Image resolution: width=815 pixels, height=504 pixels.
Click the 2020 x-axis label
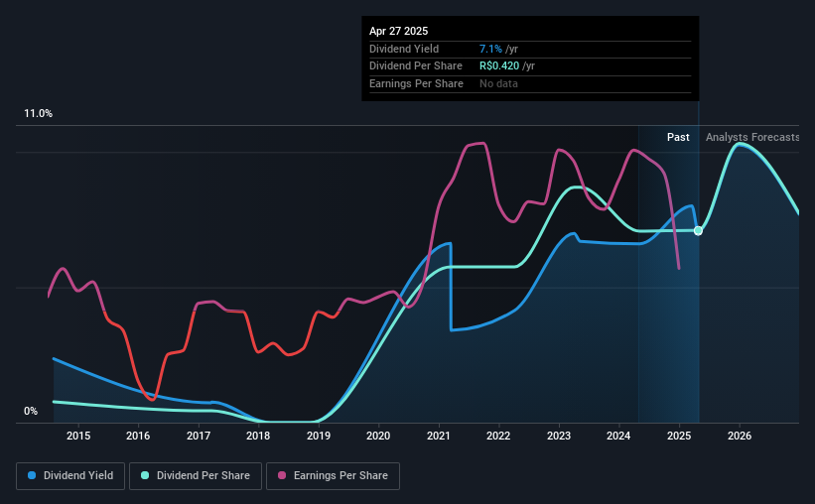click(x=378, y=436)
